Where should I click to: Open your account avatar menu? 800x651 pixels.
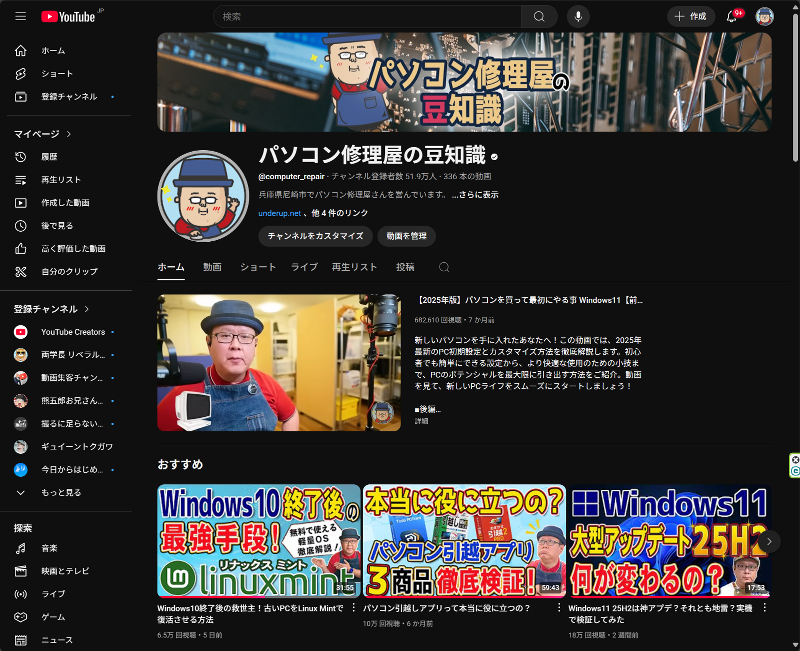[x=766, y=16]
